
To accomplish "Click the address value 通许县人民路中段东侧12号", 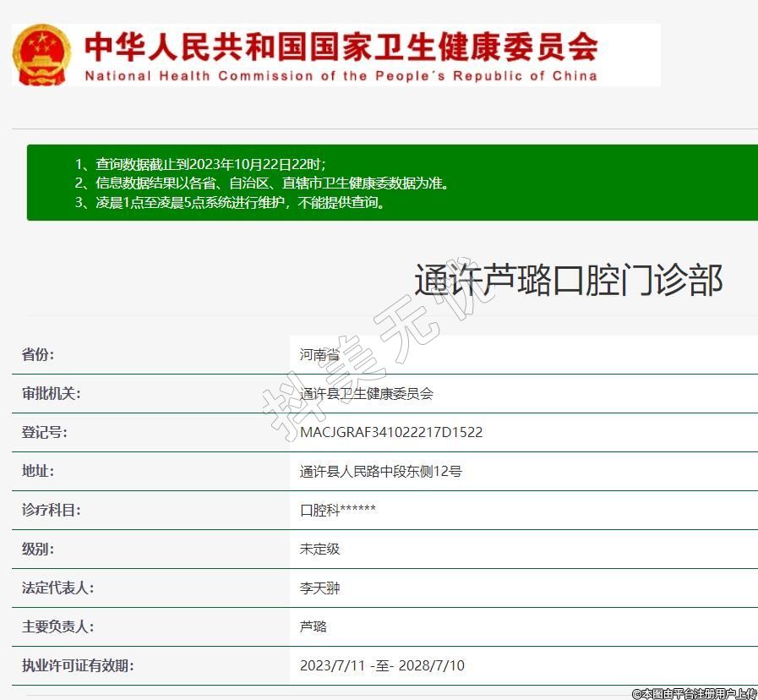I will pos(380,471).
